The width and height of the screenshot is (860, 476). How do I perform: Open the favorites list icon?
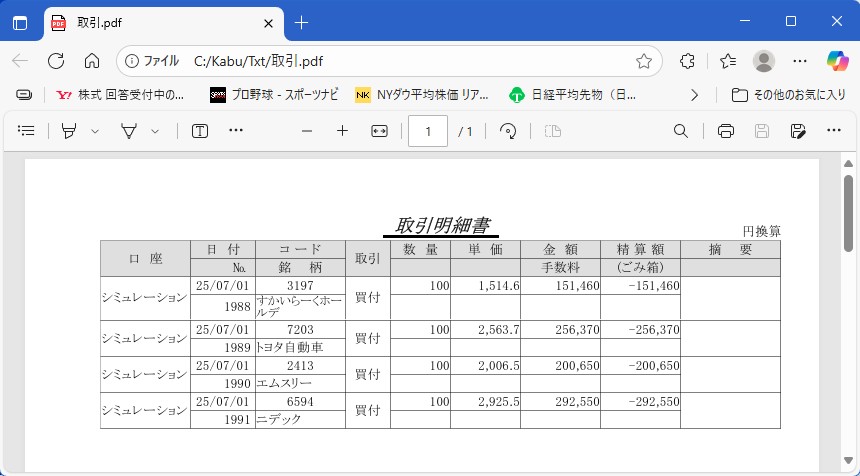pyautogui.click(x=728, y=61)
